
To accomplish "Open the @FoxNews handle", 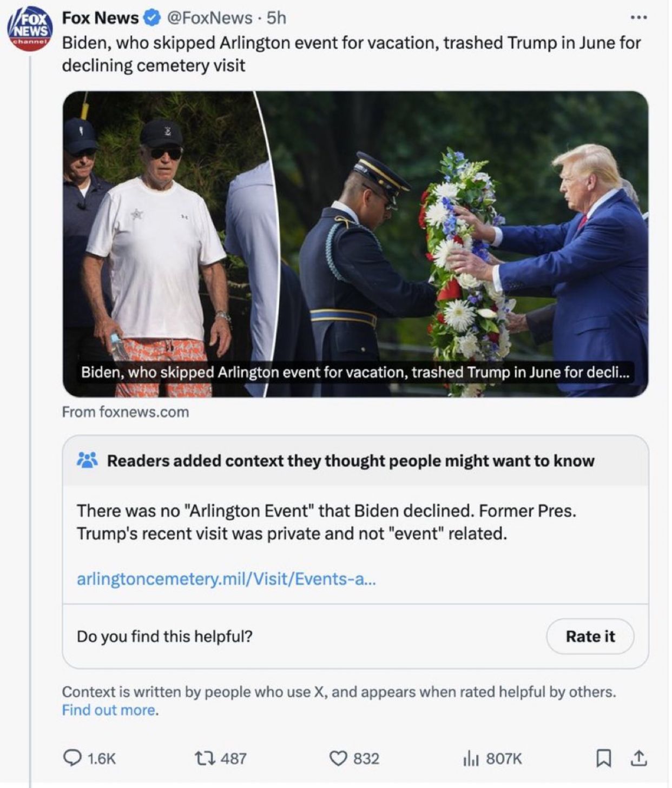I will (209, 18).
